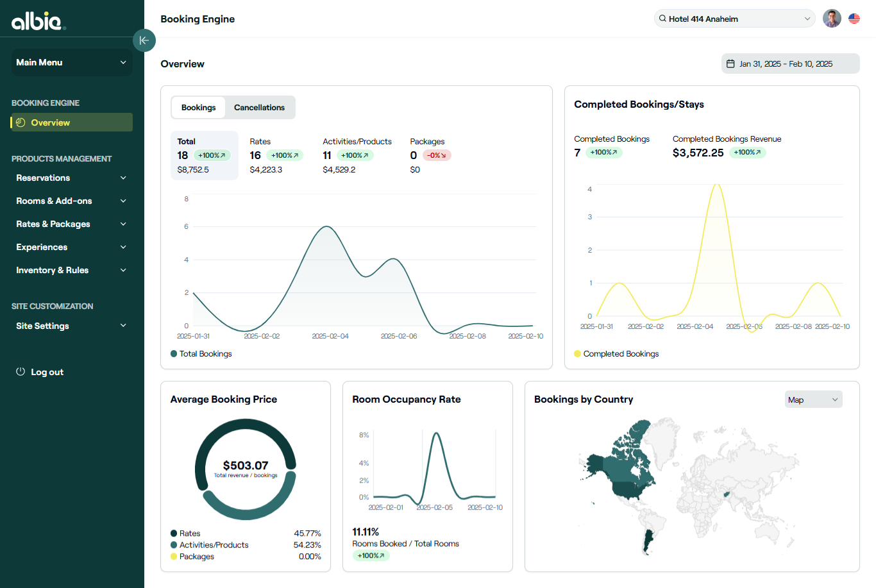
Task: Expand the Reservations menu
Action: [71, 178]
